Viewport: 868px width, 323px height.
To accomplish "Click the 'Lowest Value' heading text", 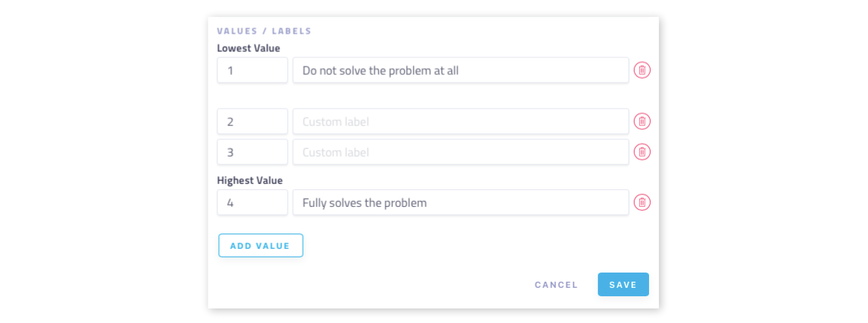I will [249, 48].
